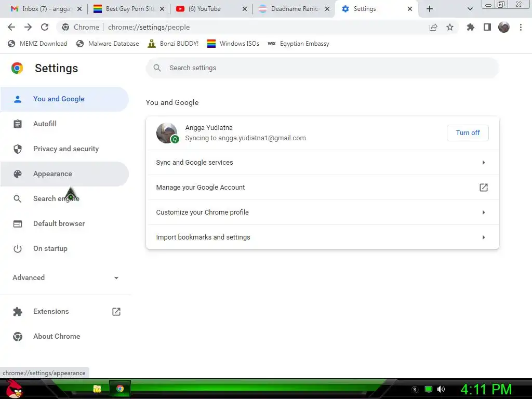Toggle the side panel icon

click(x=487, y=27)
